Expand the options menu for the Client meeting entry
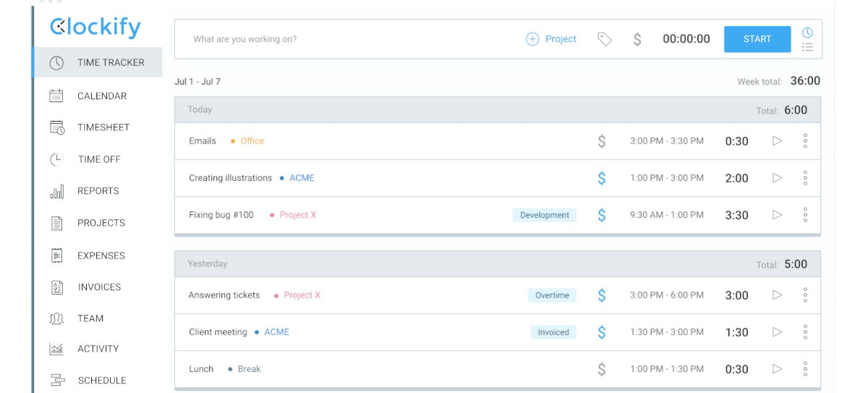 pyautogui.click(x=805, y=332)
